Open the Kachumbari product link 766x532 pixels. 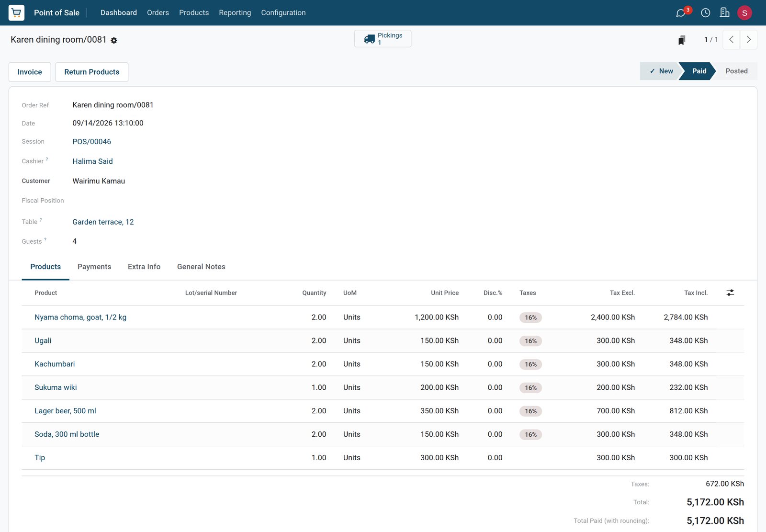pyautogui.click(x=55, y=364)
